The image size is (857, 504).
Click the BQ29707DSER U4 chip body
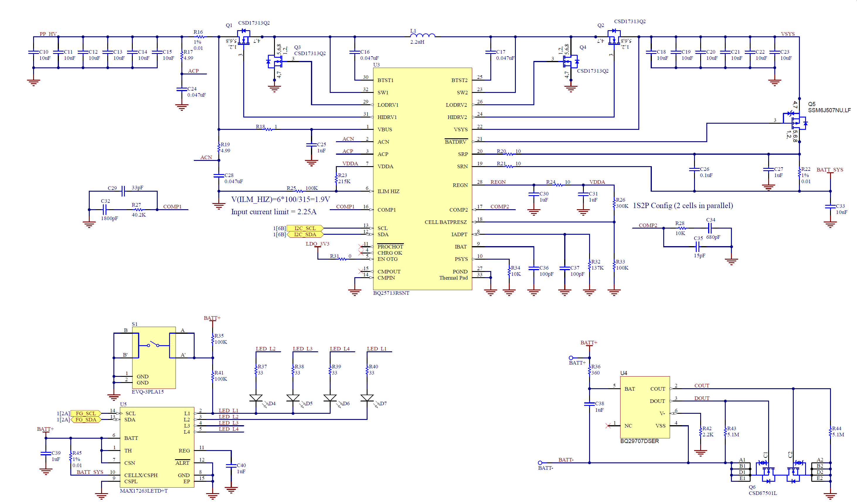point(645,407)
